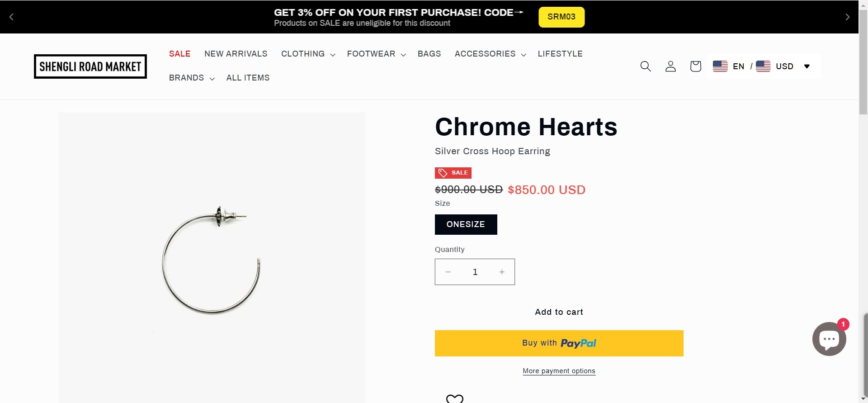Go to next announcement banner
The image size is (868, 403).
point(847,17)
